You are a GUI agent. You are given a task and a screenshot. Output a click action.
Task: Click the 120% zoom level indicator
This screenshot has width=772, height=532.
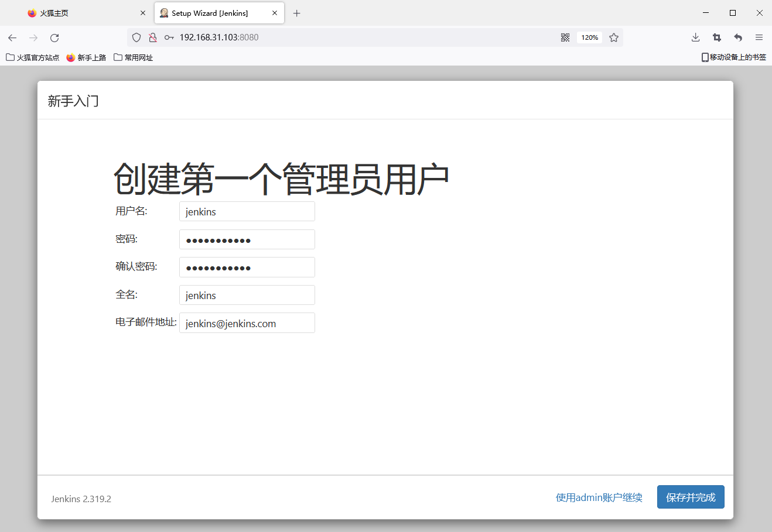point(589,37)
